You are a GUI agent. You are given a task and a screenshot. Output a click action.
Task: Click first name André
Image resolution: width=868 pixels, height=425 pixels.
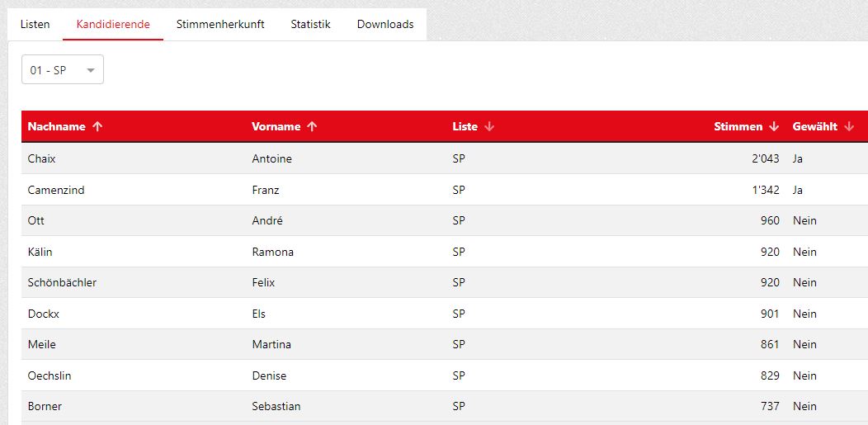[x=267, y=221]
